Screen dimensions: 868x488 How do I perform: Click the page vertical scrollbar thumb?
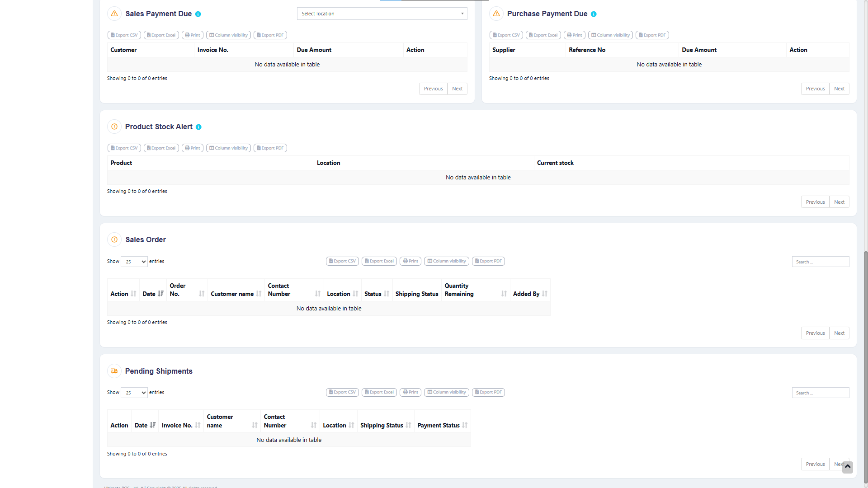[x=865, y=366]
